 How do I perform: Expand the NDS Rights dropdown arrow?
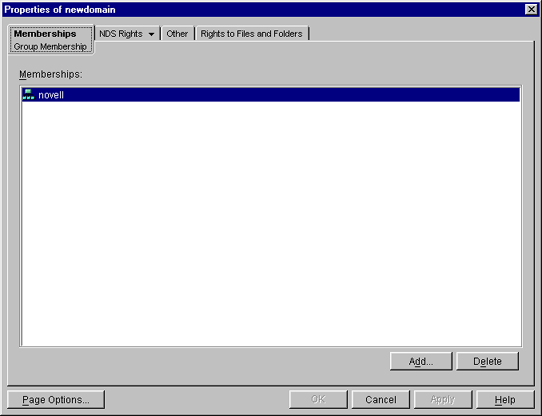(151, 34)
